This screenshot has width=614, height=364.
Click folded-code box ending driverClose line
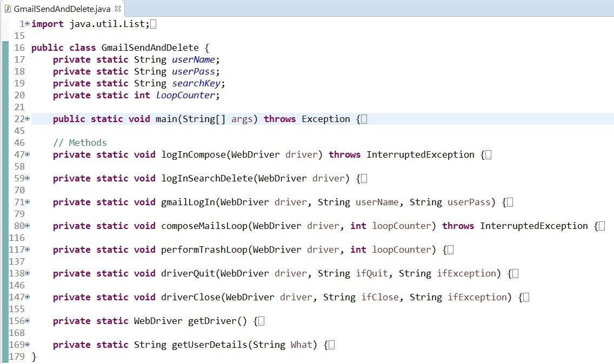pyautogui.click(x=526, y=298)
